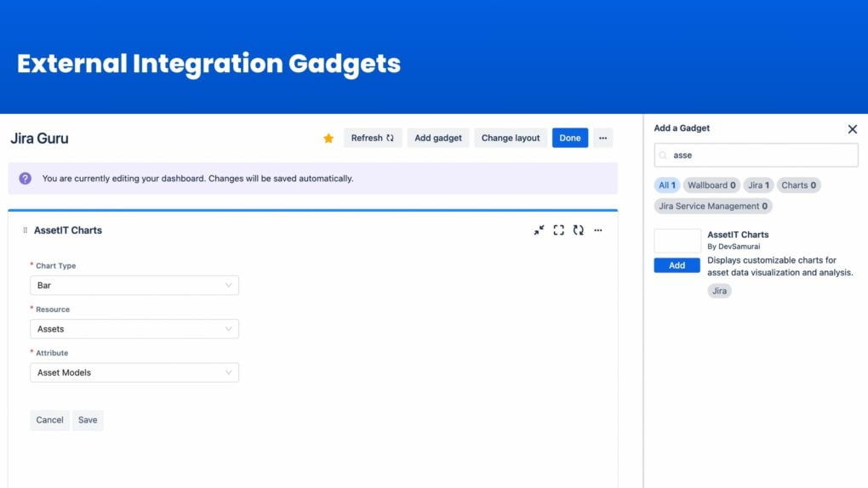Close the Add a Gadget panel
Screen dimensions: 868x488
pos(853,129)
